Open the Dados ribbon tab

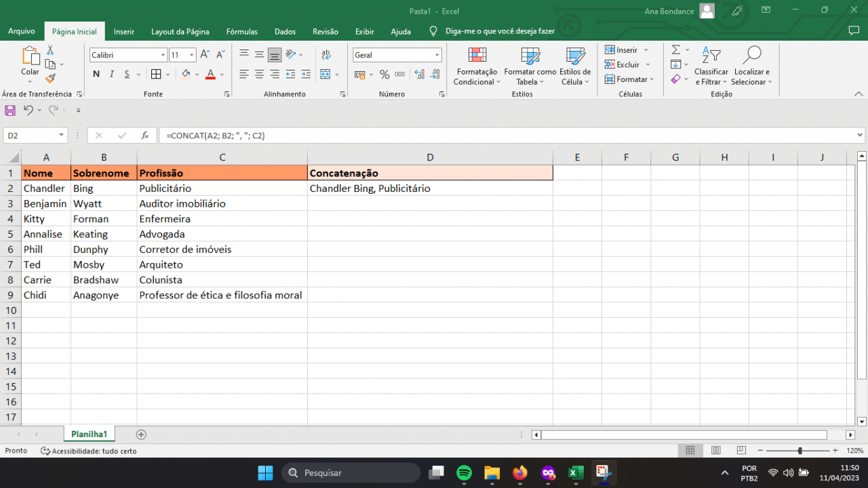(x=285, y=31)
